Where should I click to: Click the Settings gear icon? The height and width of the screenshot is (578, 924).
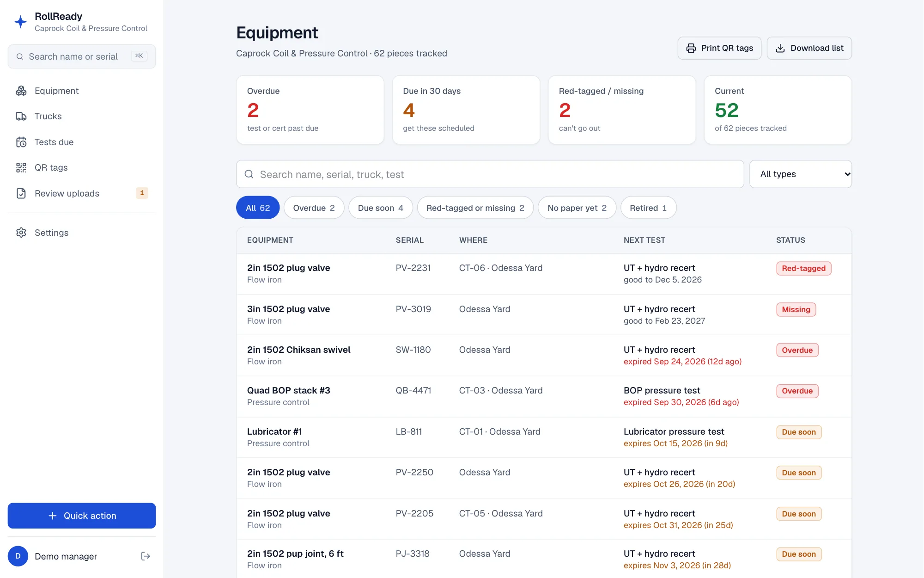[x=21, y=233]
